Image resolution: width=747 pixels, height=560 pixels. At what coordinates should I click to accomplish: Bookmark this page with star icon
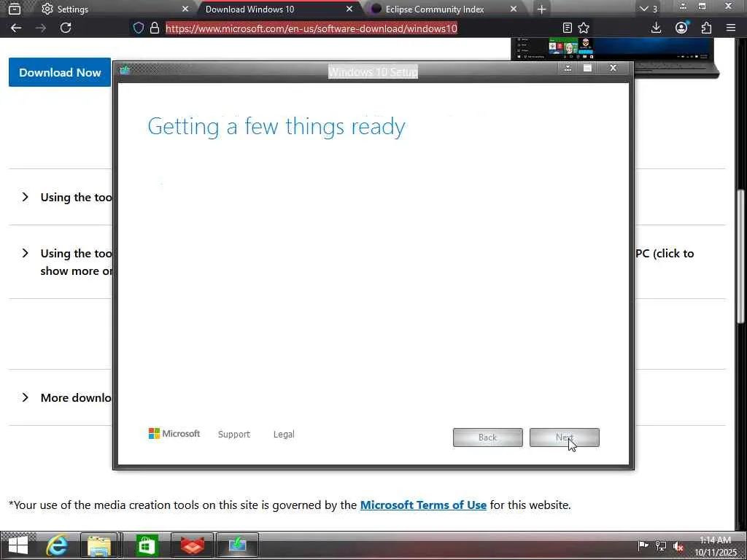click(584, 28)
